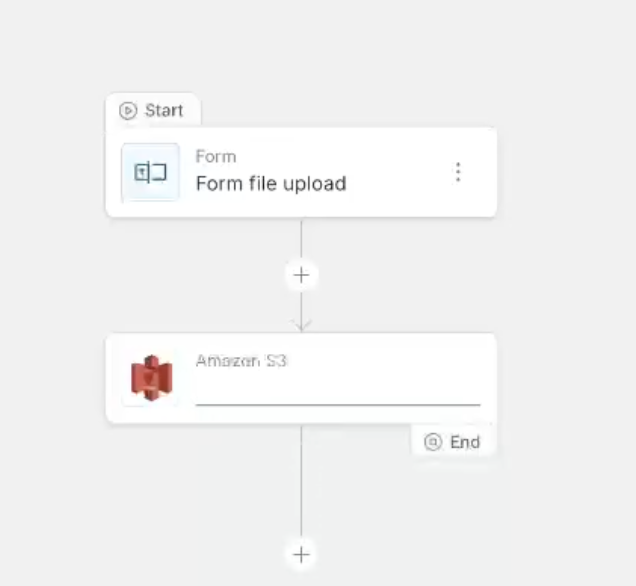636x586 pixels.
Task: Click the connector line above the arrowhead
Action: tap(301, 305)
